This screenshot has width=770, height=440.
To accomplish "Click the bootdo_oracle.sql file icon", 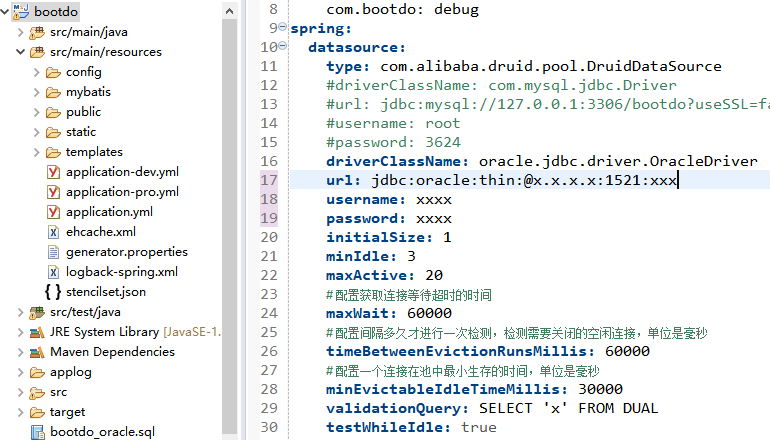I will tap(37, 433).
